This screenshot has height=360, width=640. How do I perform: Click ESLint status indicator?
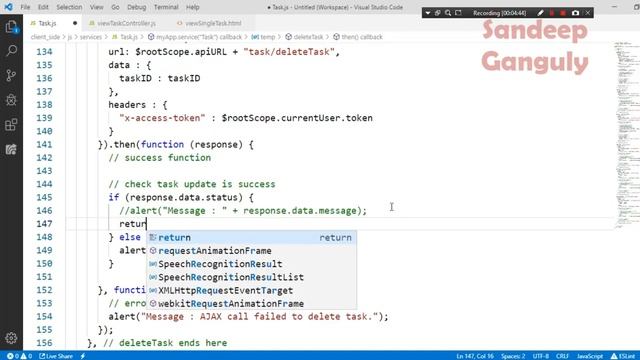pos(623,356)
